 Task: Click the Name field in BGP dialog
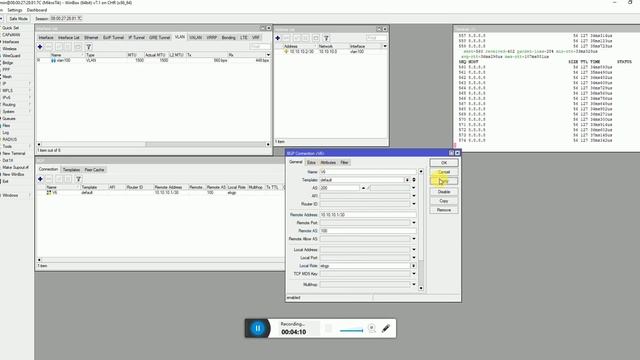point(368,172)
